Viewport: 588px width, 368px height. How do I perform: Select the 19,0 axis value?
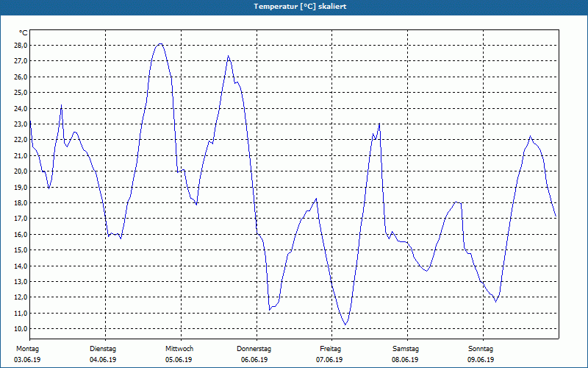21,187
